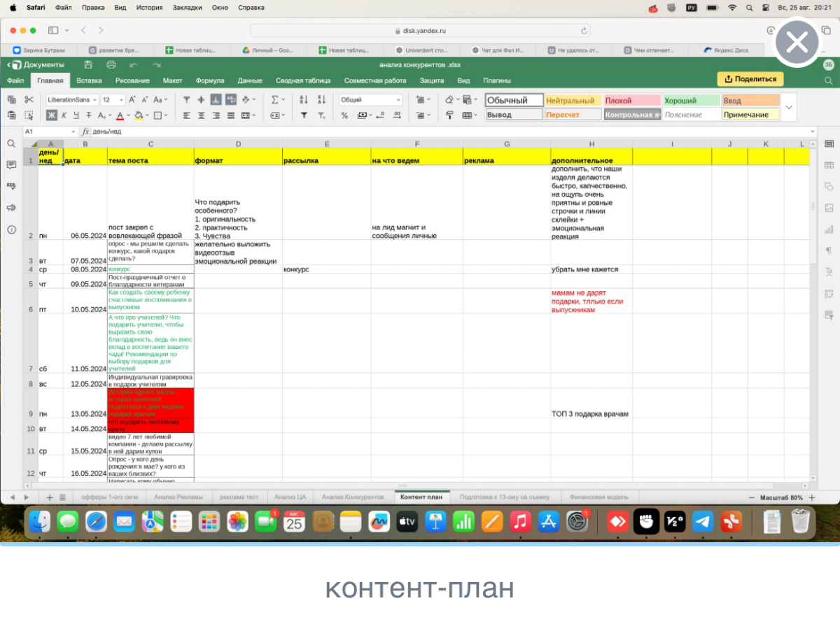Align text left
This screenshot has width=840, height=631.
(x=186, y=115)
